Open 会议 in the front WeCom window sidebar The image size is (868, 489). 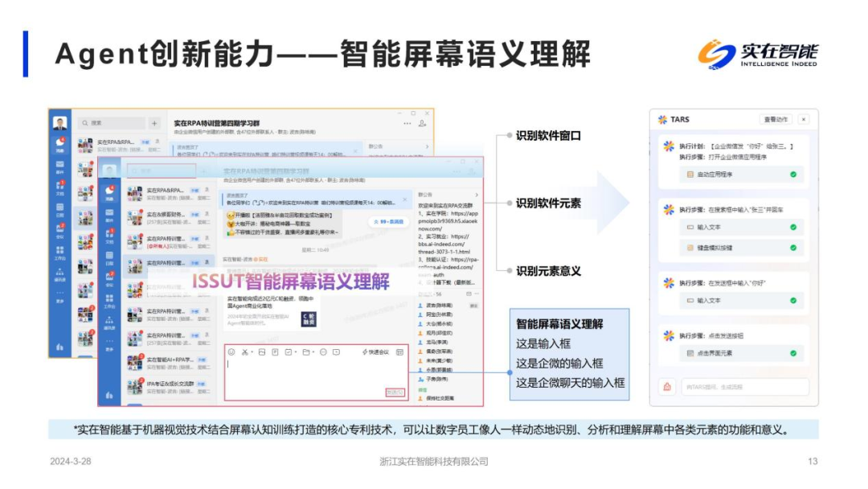(109, 278)
